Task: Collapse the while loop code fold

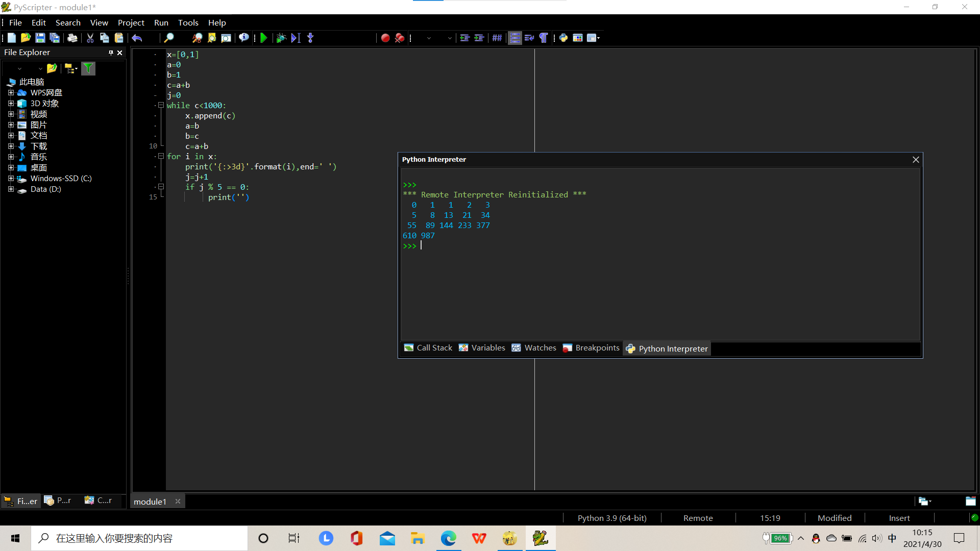Action: (x=161, y=105)
